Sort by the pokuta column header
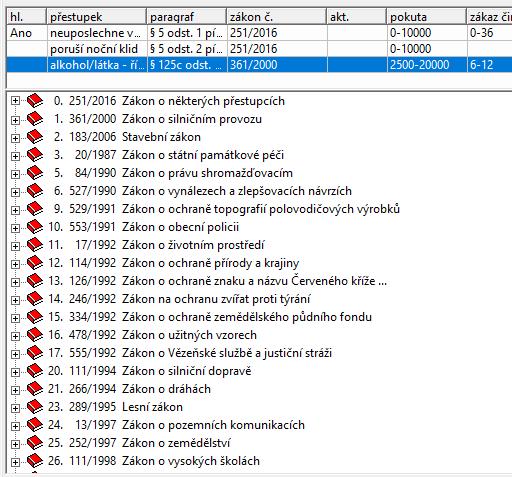This screenshot has height=477, width=512. (x=426, y=17)
